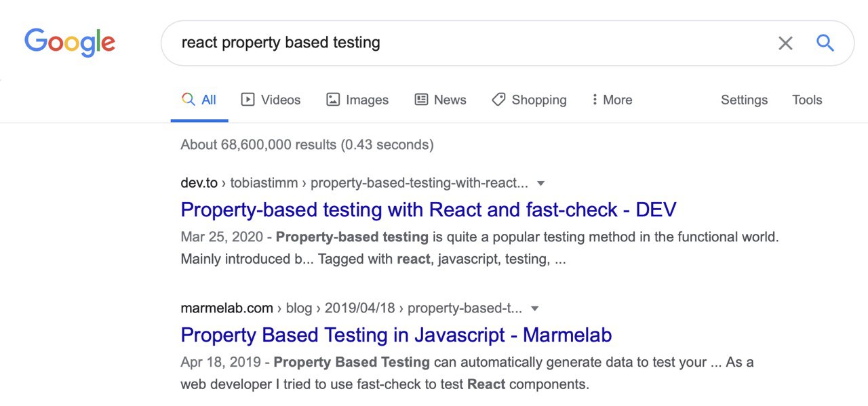This screenshot has width=868, height=406.
Task: Open Property Based Testing in Javascript - Marmelab
Action: 396,335
